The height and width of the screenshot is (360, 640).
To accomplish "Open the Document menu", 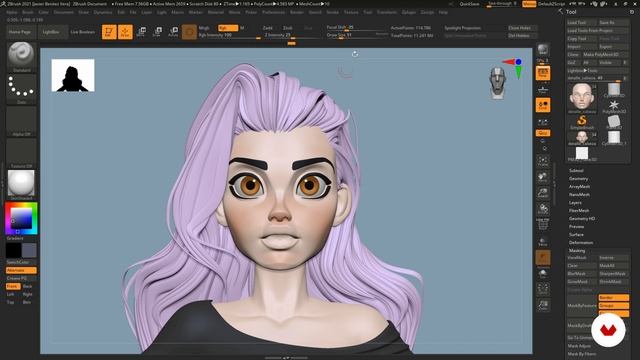I will coord(64,12).
